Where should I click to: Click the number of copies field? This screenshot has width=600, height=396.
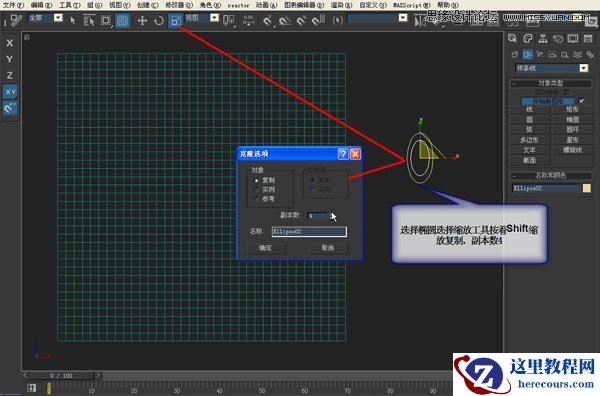[317, 216]
